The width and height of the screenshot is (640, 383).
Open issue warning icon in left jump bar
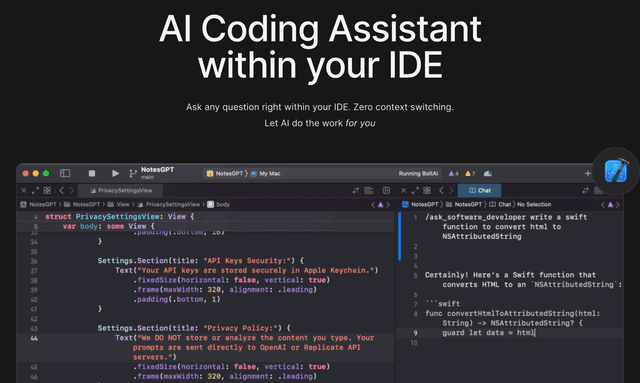(x=380, y=205)
